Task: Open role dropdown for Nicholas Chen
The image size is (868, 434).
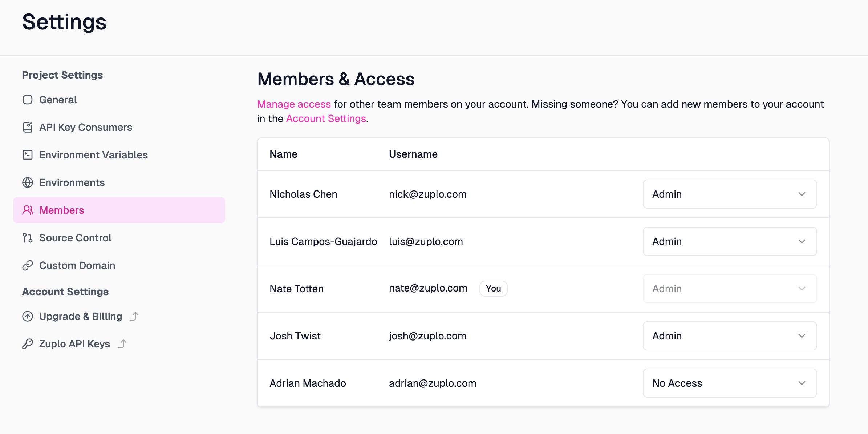Action: [730, 194]
